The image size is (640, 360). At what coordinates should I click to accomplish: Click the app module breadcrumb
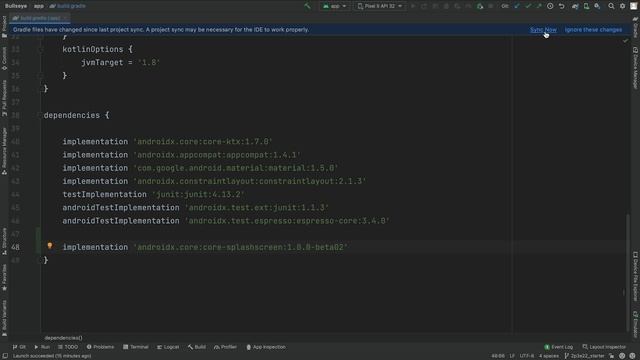[x=39, y=6]
